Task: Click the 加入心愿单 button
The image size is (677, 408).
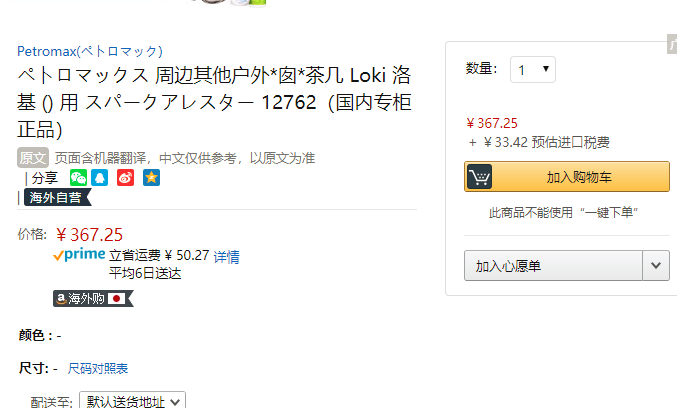Action: 553,266
